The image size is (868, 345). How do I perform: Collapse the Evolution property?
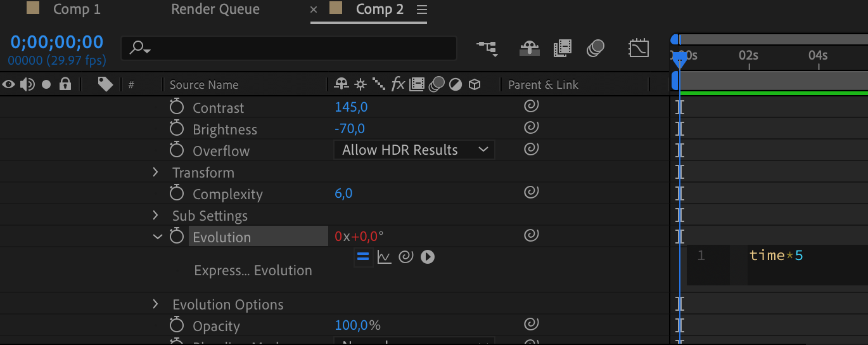coord(157,237)
